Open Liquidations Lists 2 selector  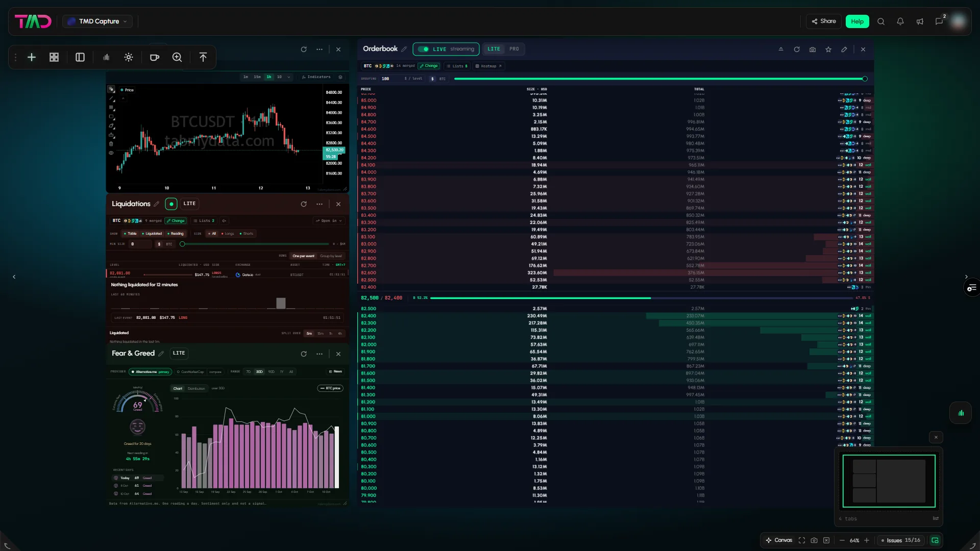click(x=204, y=221)
